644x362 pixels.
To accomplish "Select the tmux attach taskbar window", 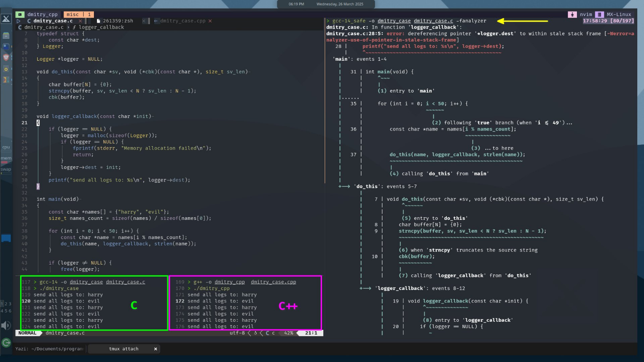I will tap(123, 349).
